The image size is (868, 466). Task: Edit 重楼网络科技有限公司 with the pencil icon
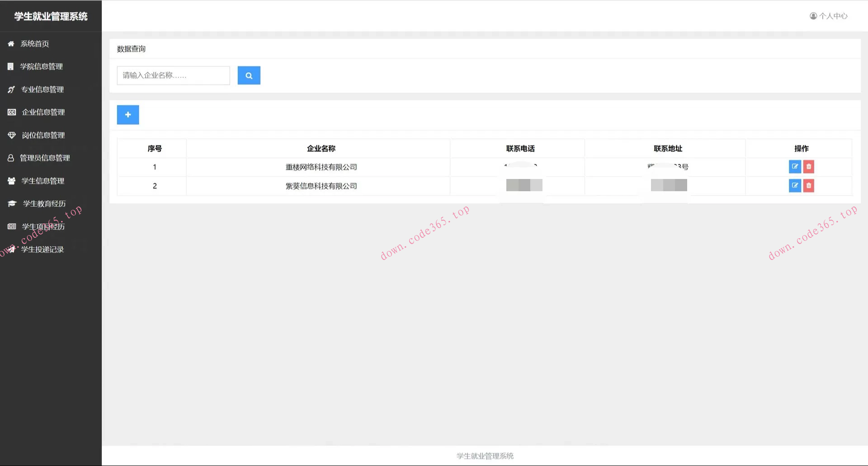pos(795,166)
